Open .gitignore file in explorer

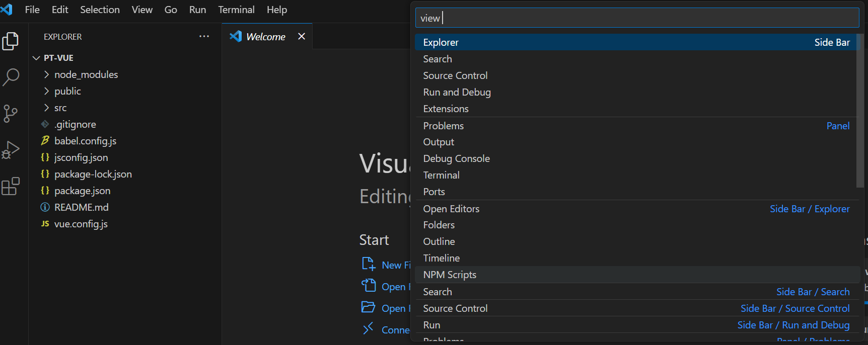pos(75,124)
